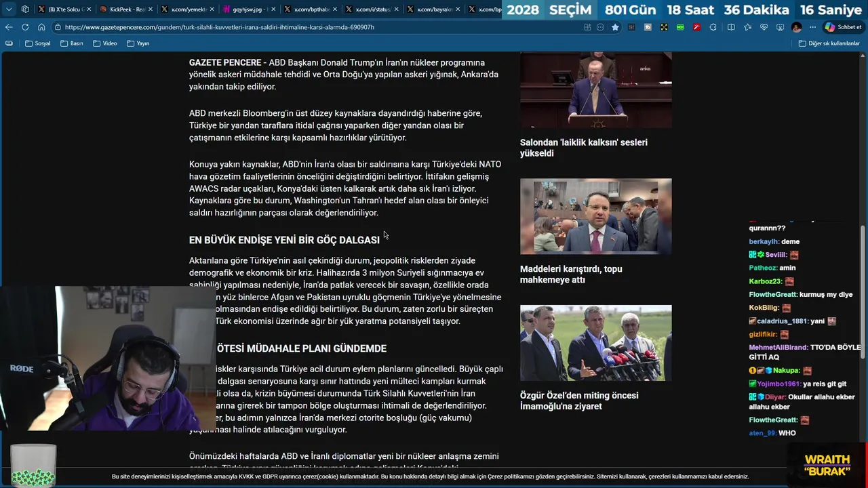Toggle the split screen icon
Viewport: 868px width, 488px height.
(x=731, y=27)
